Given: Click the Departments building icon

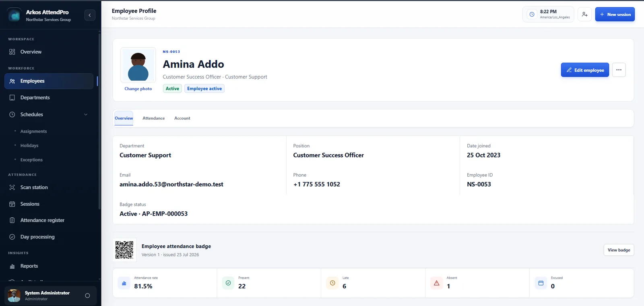Looking at the screenshot, I should click(12, 98).
